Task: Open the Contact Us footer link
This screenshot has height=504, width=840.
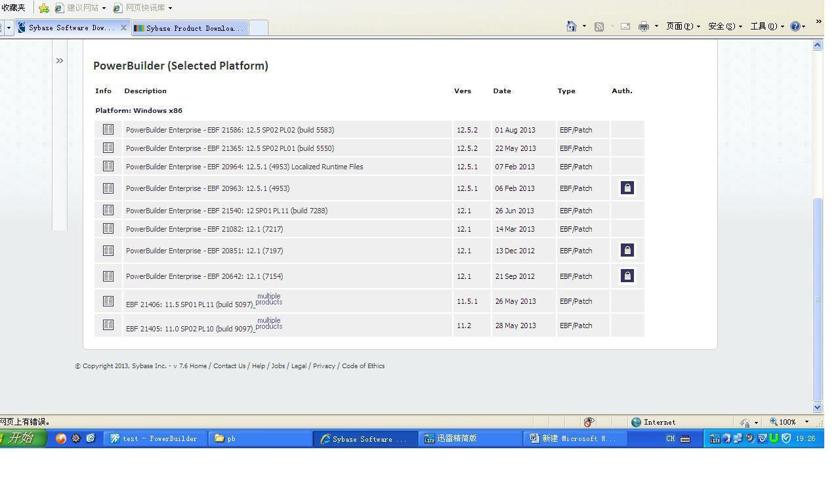Action: click(229, 366)
